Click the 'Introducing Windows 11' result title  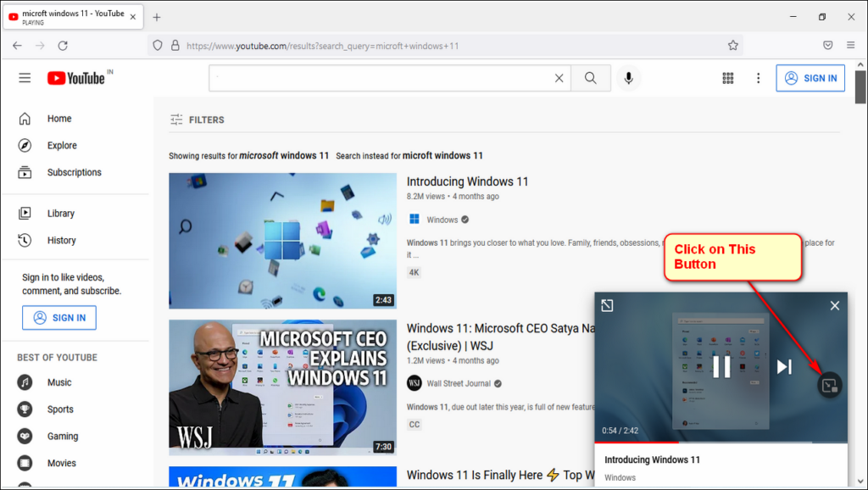click(467, 181)
